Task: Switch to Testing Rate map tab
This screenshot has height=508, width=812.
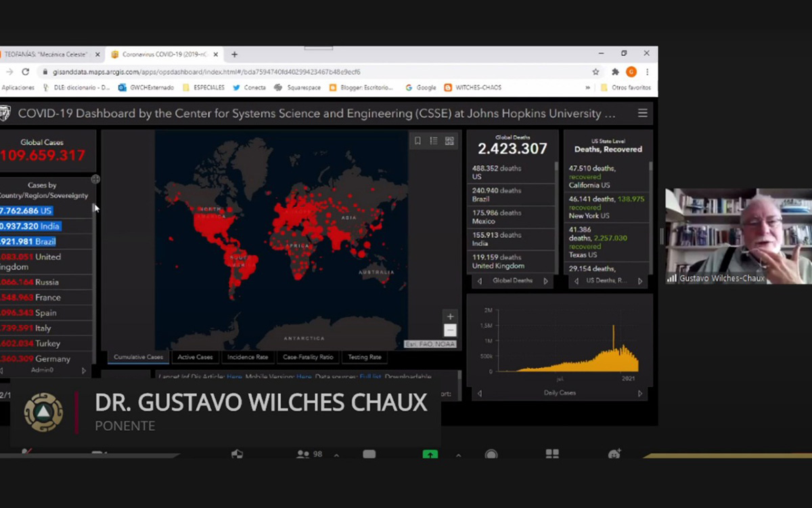Action: 365,357
